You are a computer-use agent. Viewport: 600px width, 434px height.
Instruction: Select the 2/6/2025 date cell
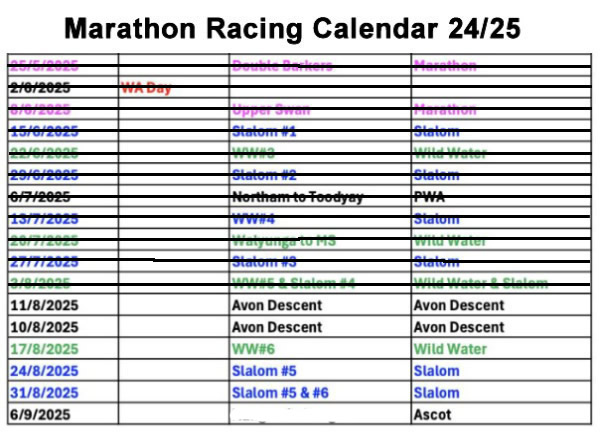(x=40, y=88)
